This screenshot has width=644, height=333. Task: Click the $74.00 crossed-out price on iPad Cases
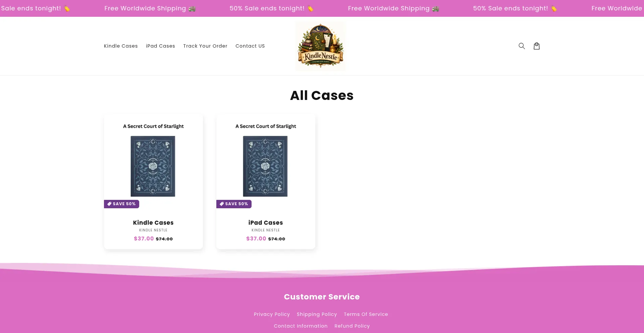(277, 239)
